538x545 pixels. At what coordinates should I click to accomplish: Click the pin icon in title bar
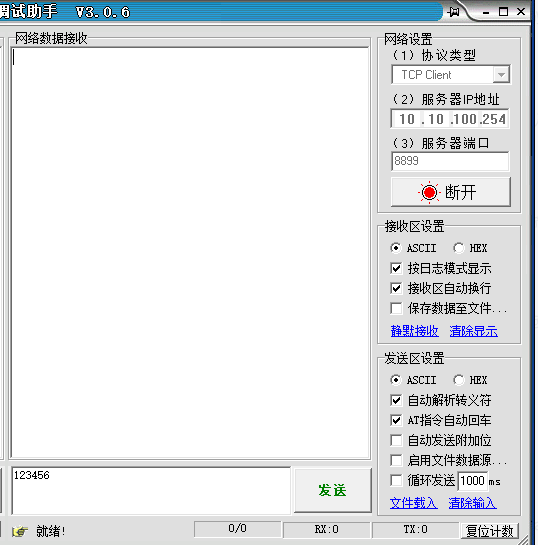tap(453, 13)
